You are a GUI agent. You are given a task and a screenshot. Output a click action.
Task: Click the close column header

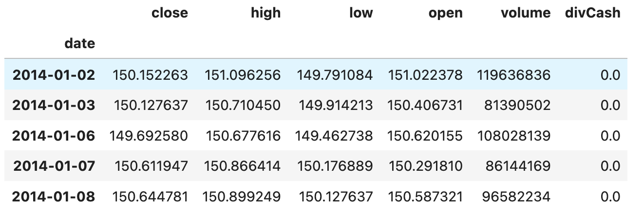pyautogui.click(x=170, y=13)
